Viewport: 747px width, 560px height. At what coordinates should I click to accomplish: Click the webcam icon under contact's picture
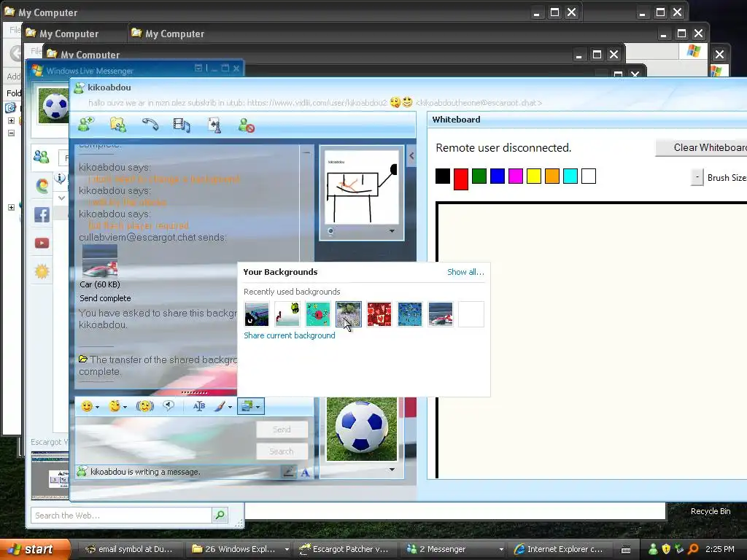(330, 231)
